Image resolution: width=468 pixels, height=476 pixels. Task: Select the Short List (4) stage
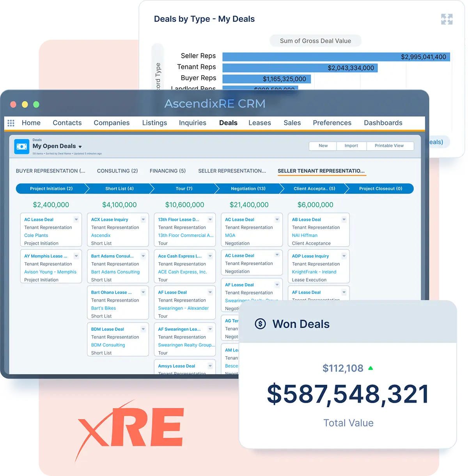tap(119, 189)
